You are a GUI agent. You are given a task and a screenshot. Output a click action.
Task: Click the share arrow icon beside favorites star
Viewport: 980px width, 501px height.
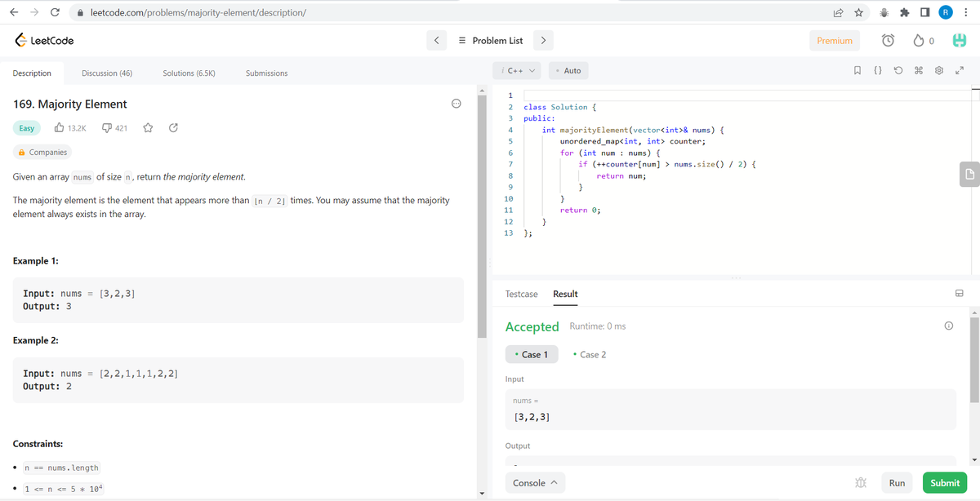[x=173, y=128]
